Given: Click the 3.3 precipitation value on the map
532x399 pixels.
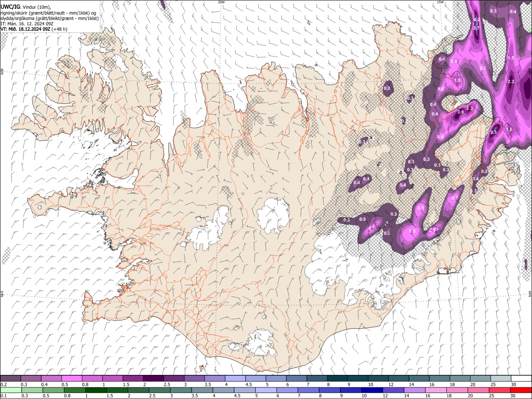Looking at the screenshot, I should 494,132.
